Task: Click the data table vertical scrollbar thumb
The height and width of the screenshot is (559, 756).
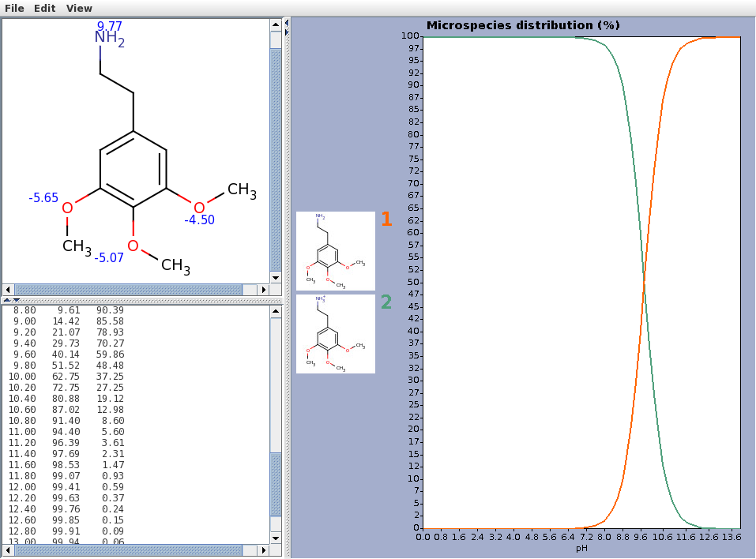Action: pyautogui.click(x=276, y=493)
